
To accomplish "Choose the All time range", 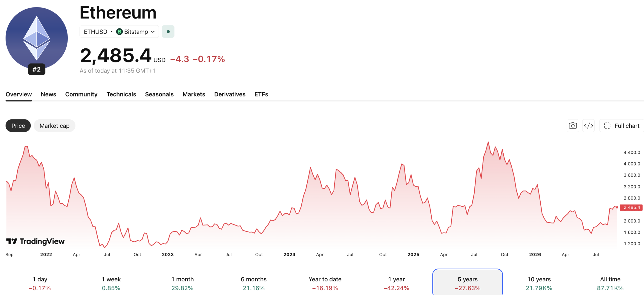I will click(610, 283).
